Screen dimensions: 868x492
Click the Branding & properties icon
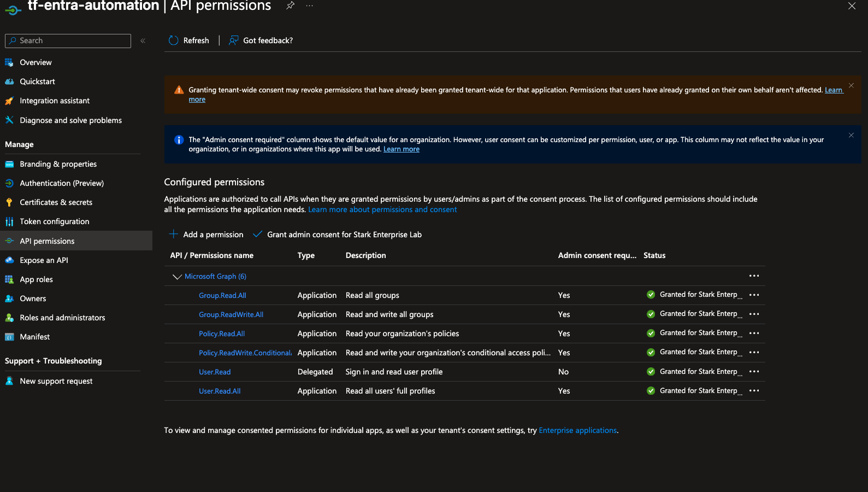(x=9, y=164)
